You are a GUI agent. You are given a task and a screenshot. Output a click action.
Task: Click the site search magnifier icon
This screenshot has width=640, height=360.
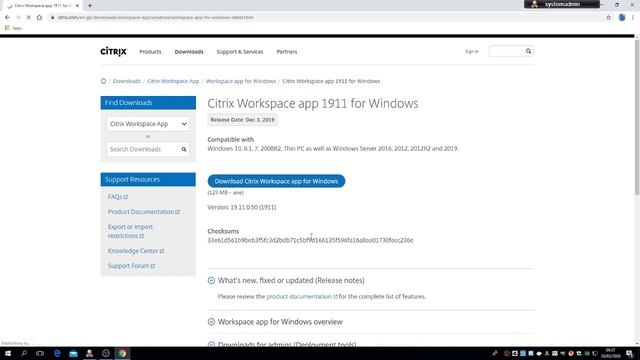pos(528,51)
